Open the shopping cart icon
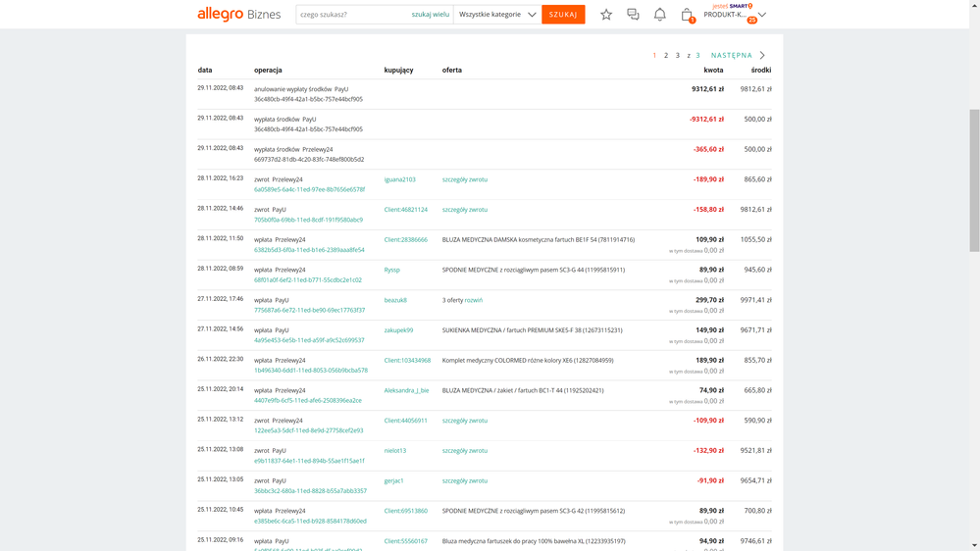Image resolution: width=980 pixels, height=551 pixels. coord(687,15)
